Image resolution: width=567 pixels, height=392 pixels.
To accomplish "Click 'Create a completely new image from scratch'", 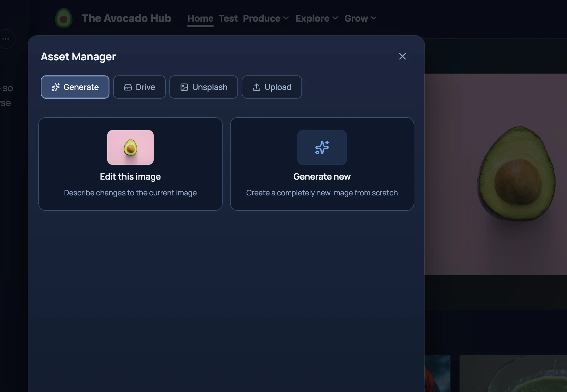I will tap(322, 193).
